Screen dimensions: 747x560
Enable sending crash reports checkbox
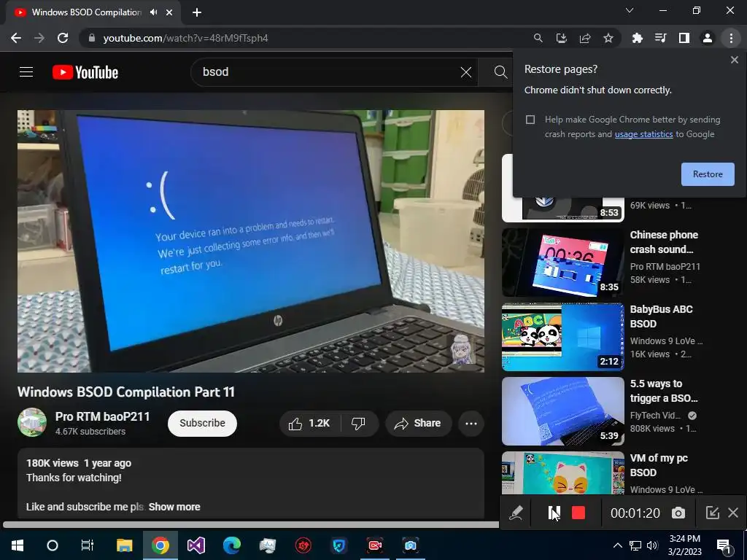click(530, 120)
